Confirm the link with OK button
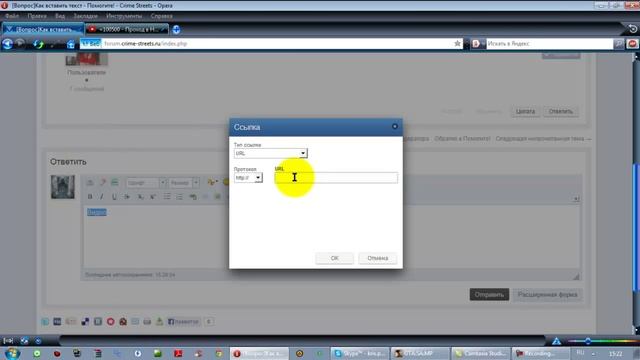Image resolution: width=640 pixels, height=360 pixels. 334,258
